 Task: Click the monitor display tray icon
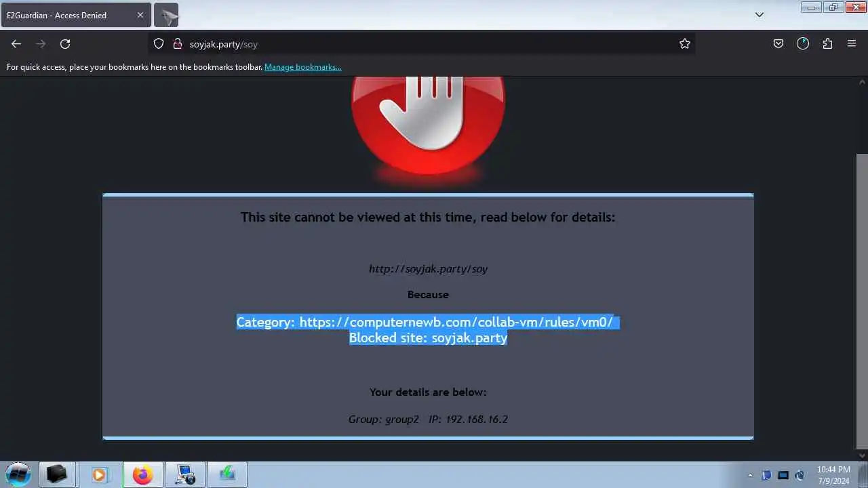783,475
